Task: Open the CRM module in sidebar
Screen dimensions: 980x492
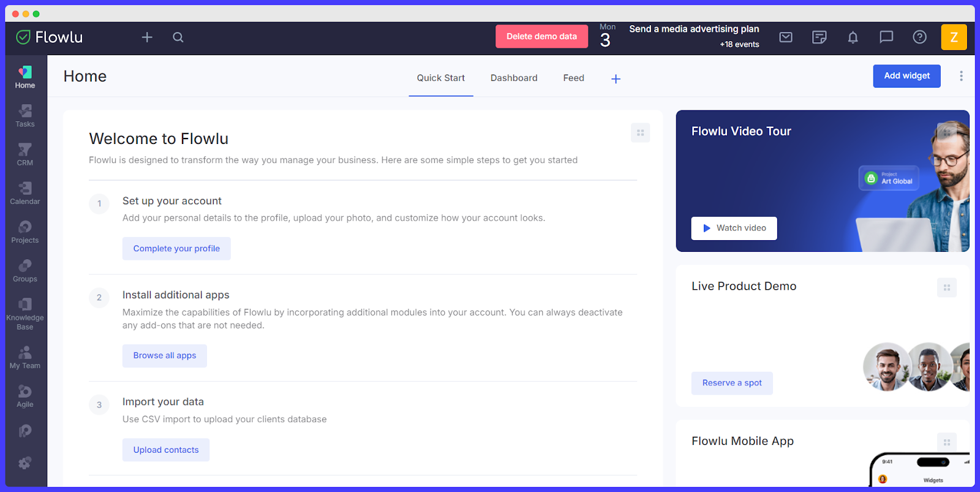Action: 25,154
